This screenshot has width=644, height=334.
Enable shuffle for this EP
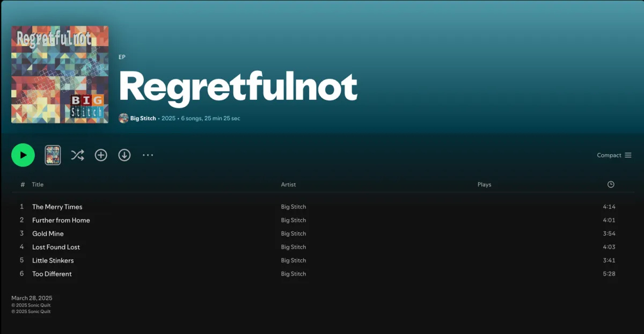pos(77,155)
